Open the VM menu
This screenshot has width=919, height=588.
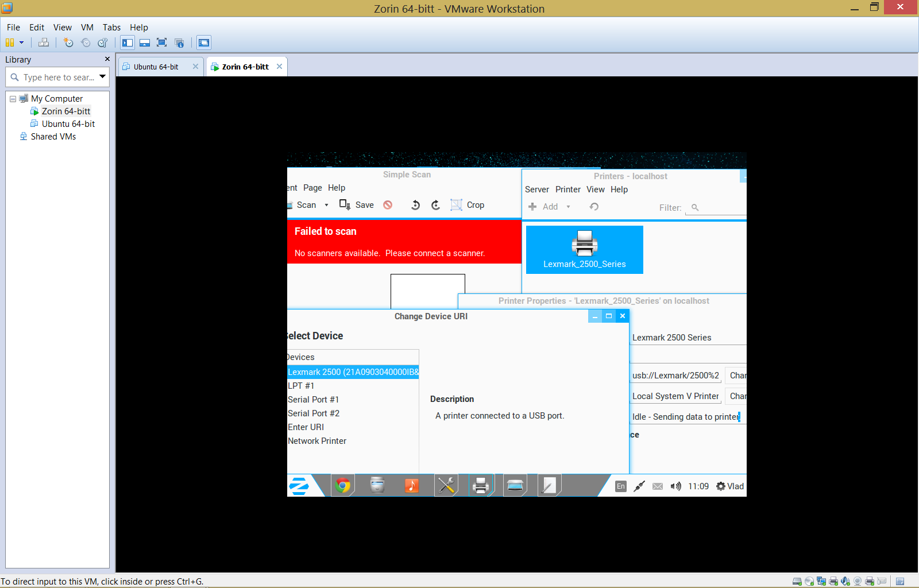point(87,28)
